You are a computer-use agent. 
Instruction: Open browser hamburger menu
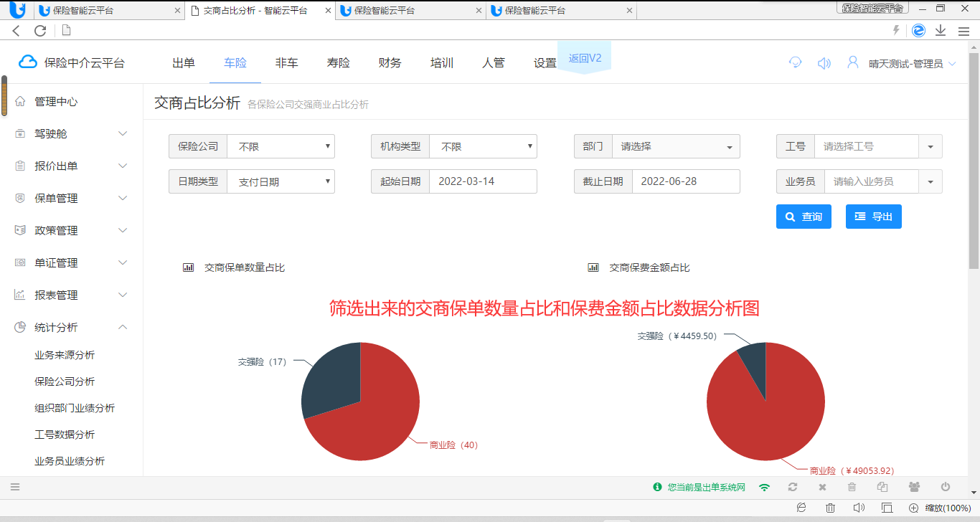pyautogui.click(x=963, y=31)
